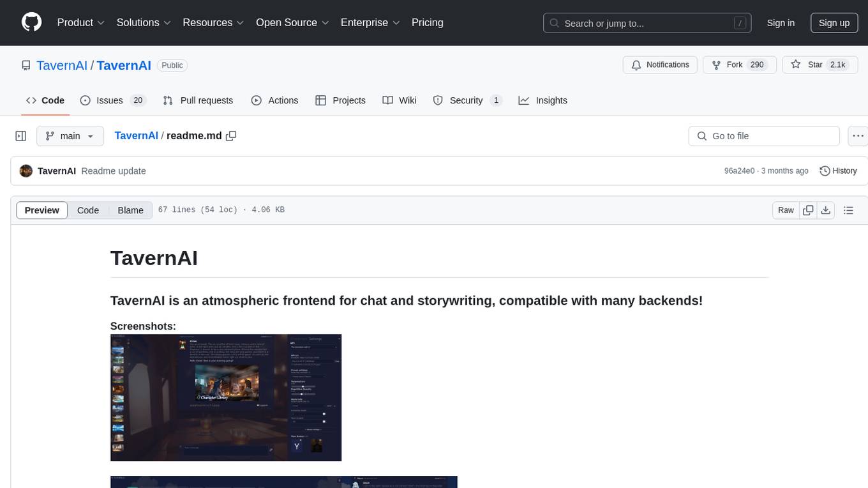Open the Pricing page
Image resolution: width=868 pixels, height=488 pixels.
pyautogui.click(x=428, y=22)
